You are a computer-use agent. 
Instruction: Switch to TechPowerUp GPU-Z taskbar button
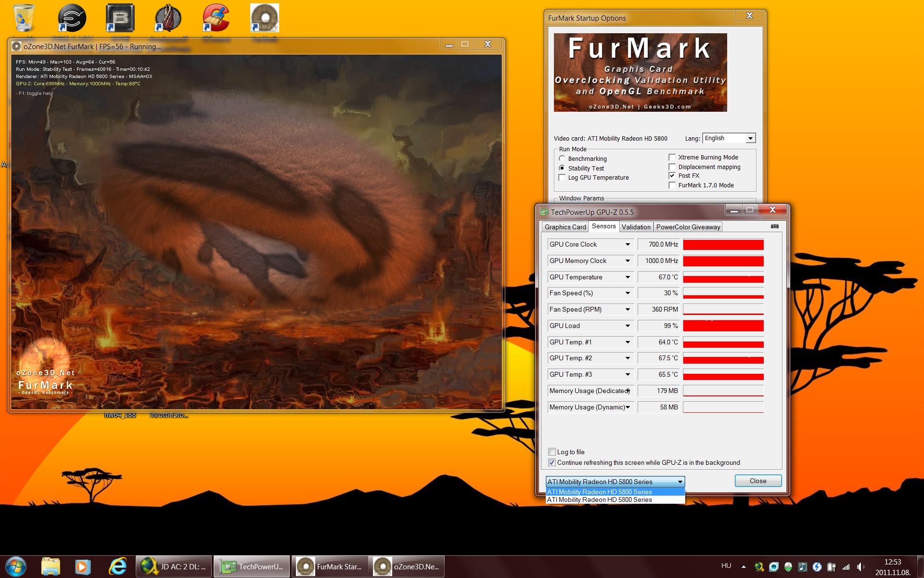(x=252, y=566)
